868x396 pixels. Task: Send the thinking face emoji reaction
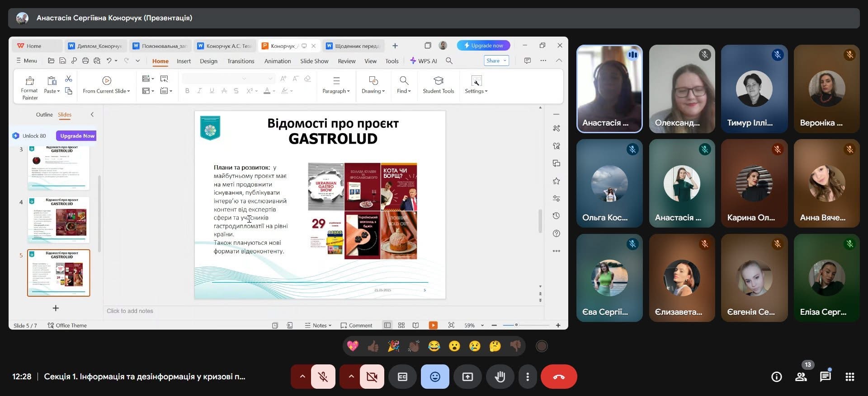(x=495, y=346)
